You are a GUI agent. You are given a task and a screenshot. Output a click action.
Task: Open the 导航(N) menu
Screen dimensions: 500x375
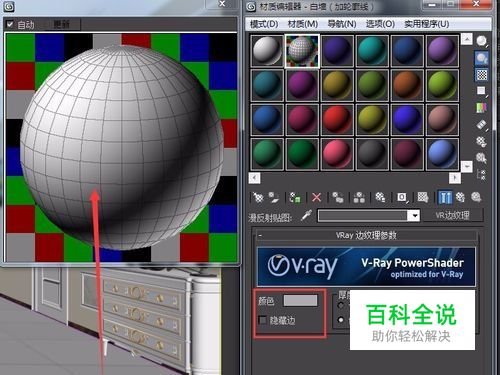pos(342,24)
